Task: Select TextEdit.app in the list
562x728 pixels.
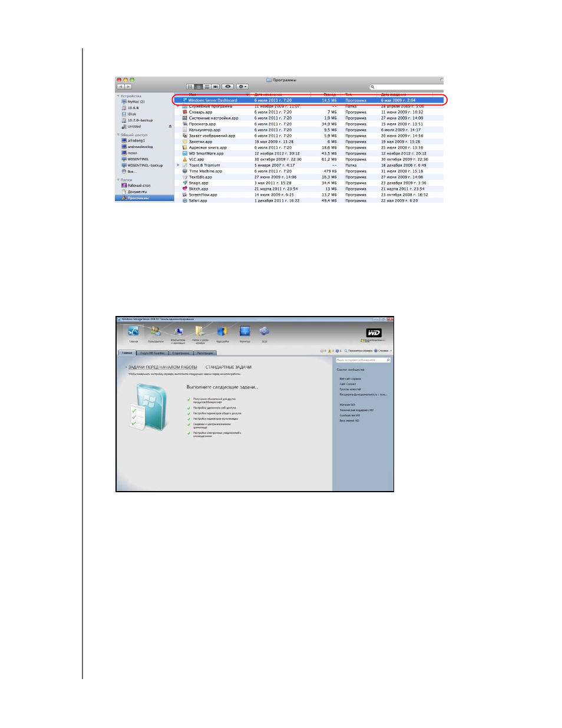Action: tap(309, 177)
